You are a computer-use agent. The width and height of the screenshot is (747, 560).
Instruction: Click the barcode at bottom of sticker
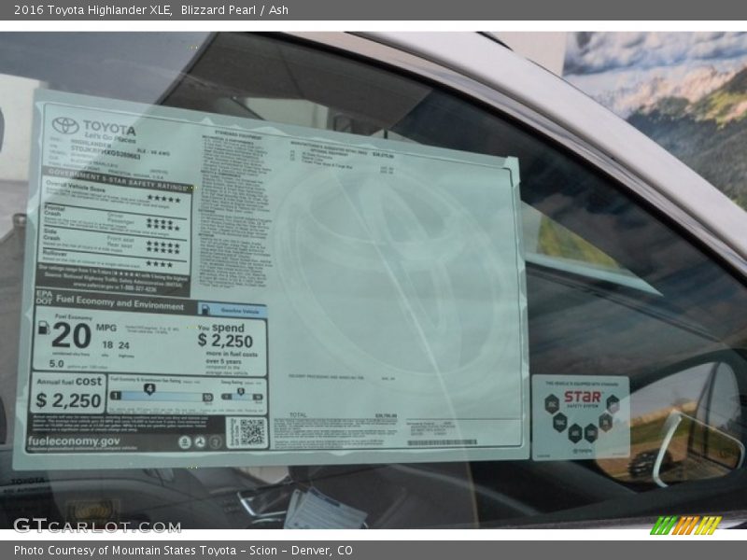(442, 442)
